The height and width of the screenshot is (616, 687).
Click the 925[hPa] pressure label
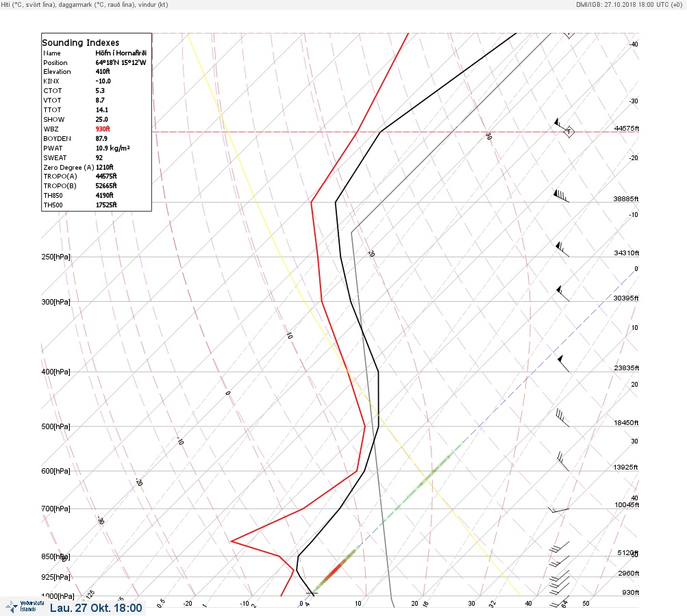pyautogui.click(x=55, y=577)
